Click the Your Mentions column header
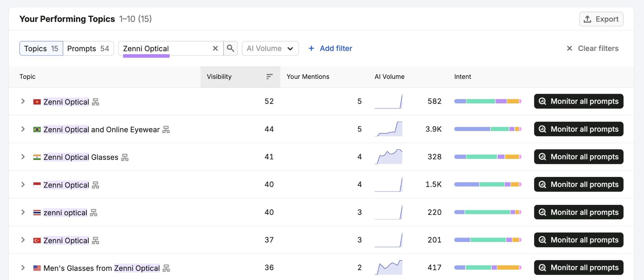The width and height of the screenshot is (644, 280). 308,77
